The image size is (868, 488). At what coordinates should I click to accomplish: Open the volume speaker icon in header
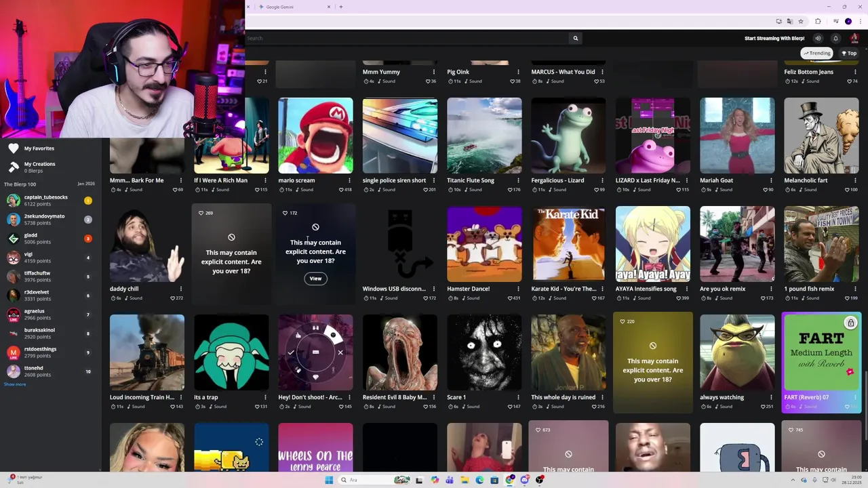coord(818,38)
